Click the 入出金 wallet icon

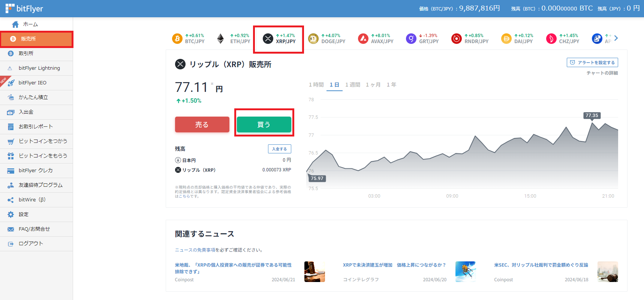[11, 112]
